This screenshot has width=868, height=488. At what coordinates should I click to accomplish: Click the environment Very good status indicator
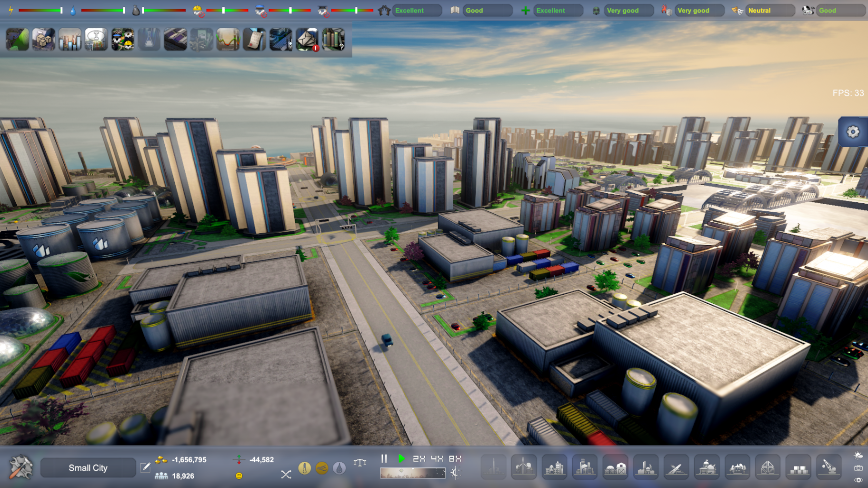point(628,10)
